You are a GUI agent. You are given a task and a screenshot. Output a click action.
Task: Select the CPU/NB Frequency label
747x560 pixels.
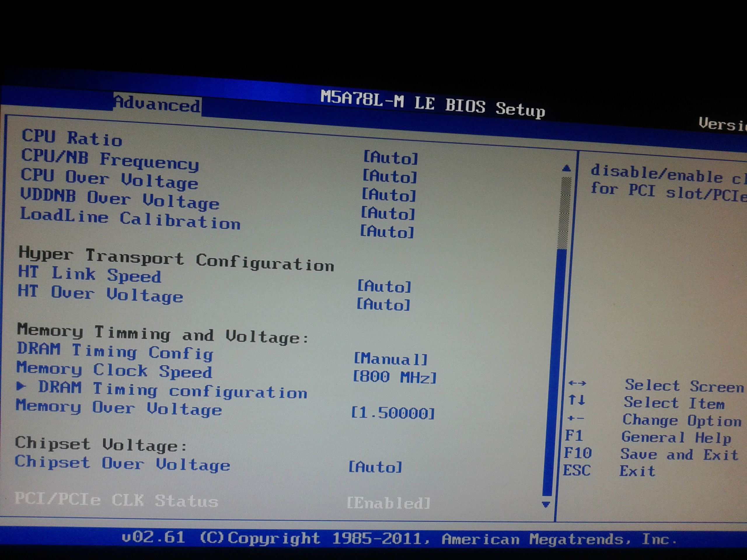110,160
